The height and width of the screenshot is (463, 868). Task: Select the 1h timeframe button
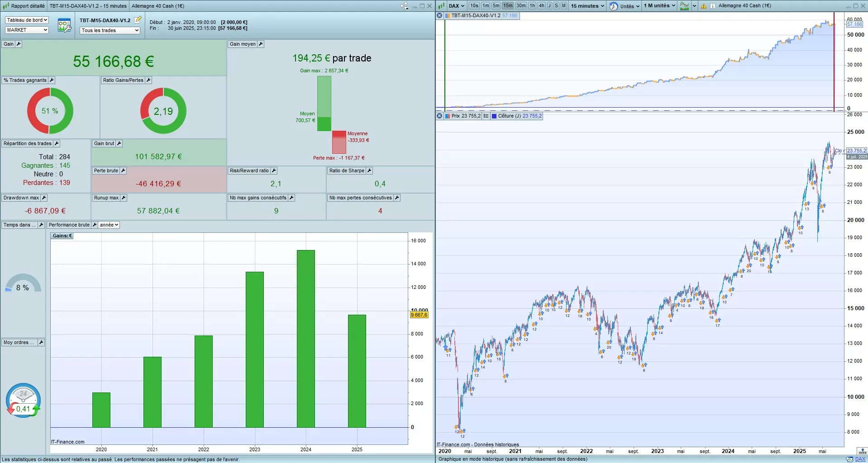533,6
